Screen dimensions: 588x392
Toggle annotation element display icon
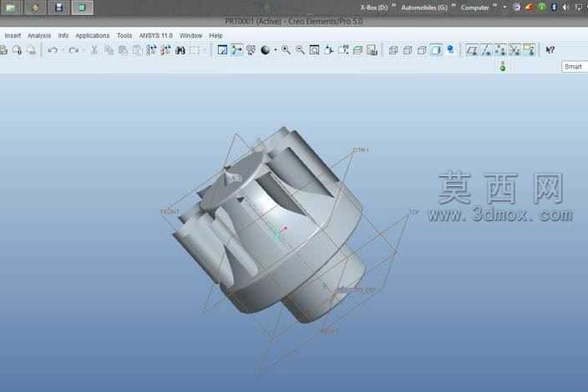click(529, 50)
